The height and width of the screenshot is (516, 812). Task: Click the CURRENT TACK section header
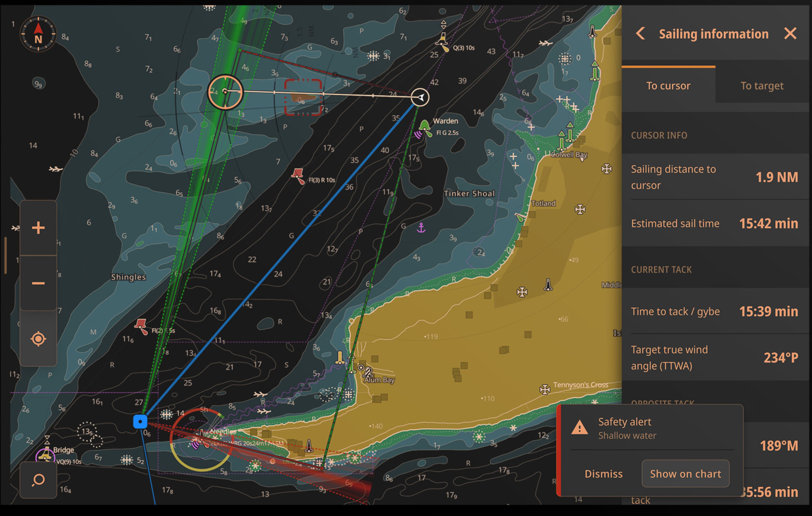pyautogui.click(x=661, y=270)
